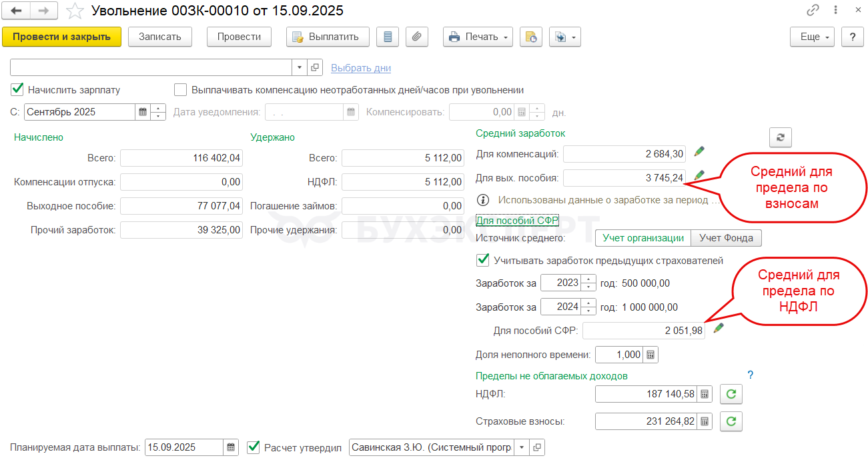Open the three-dot window menu

835,11
